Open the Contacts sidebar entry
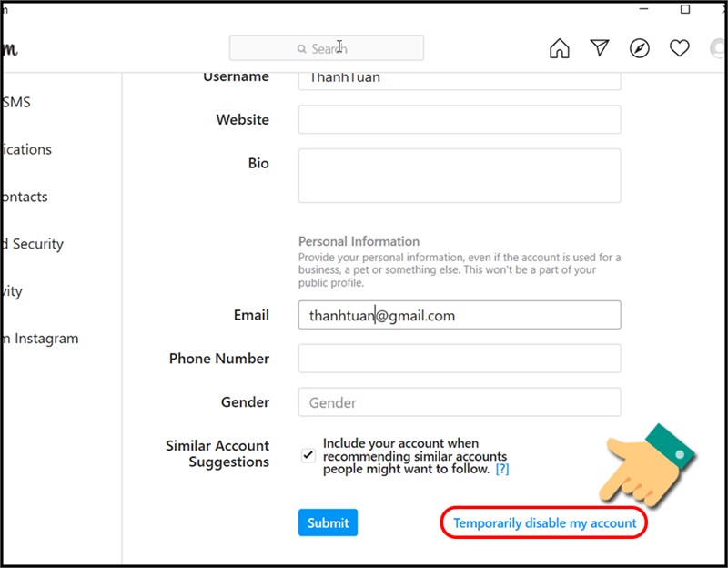This screenshot has height=568, width=728. point(25,197)
